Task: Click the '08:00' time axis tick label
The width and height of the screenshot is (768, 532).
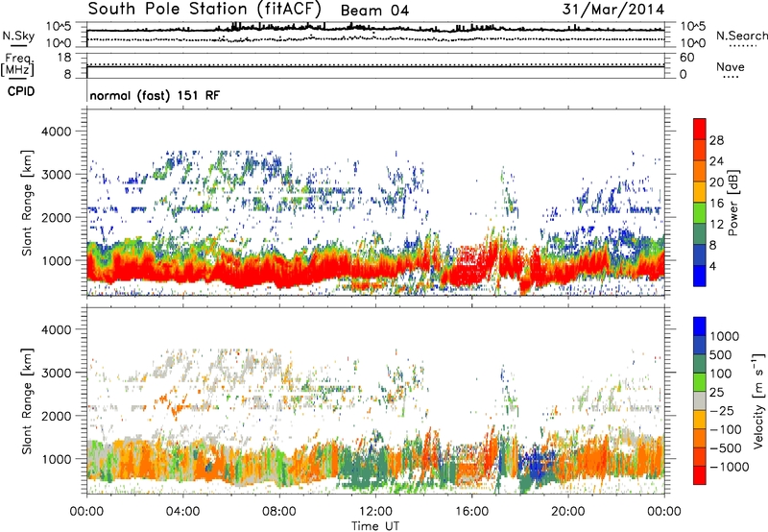Action: [278, 512]
